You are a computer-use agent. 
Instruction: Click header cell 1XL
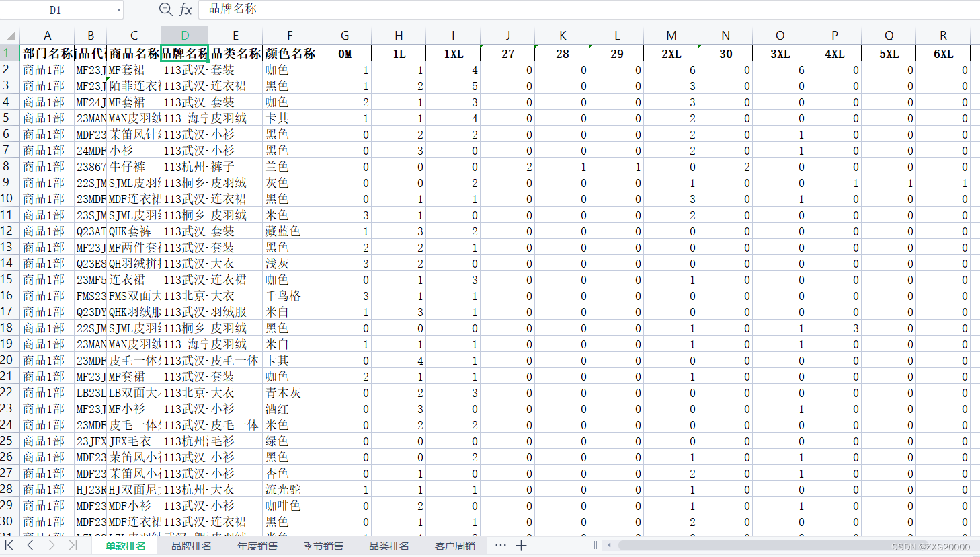[x=454, y=53]
